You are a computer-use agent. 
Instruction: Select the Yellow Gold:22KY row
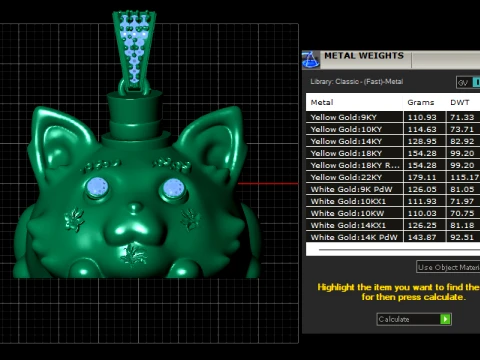tap(393, 177)
